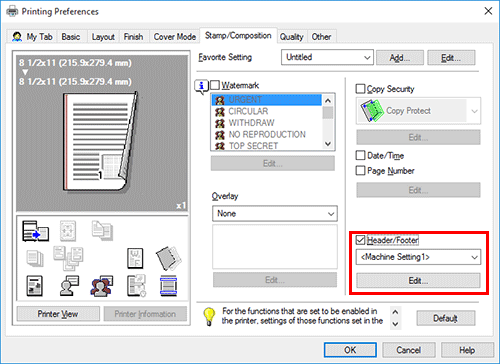Click the watermark info bubble icon
Viewport: 500px width, 364px height.
click(x=201, y=86)
